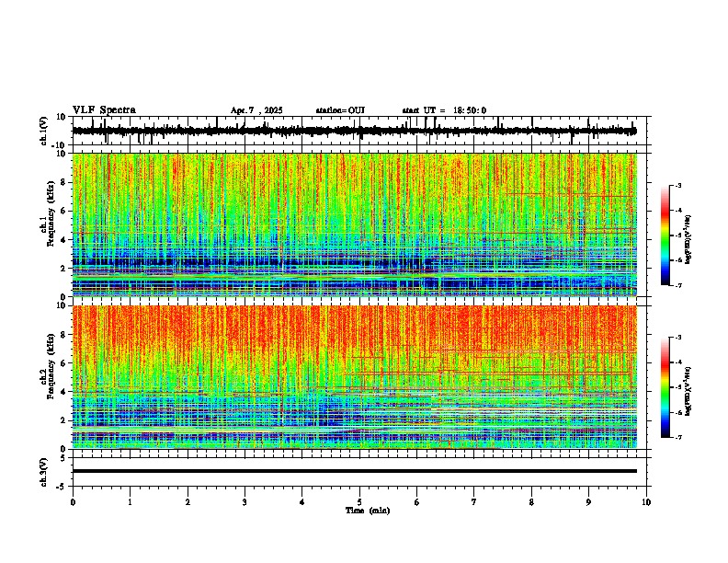Click the ch.2 color bar log(PSD) label
Image resolution: width=728 pixels, height=563 pixels.
[x=688, y=391]
